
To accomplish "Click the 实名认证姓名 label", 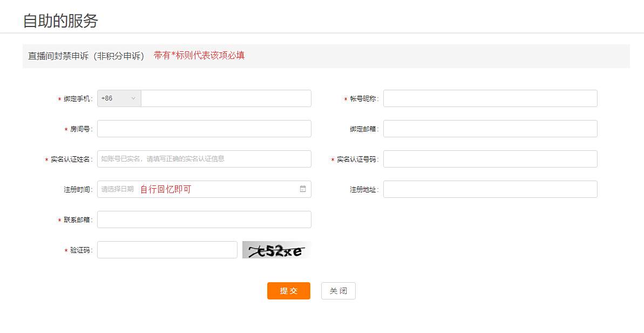I will tap(70, 159).
